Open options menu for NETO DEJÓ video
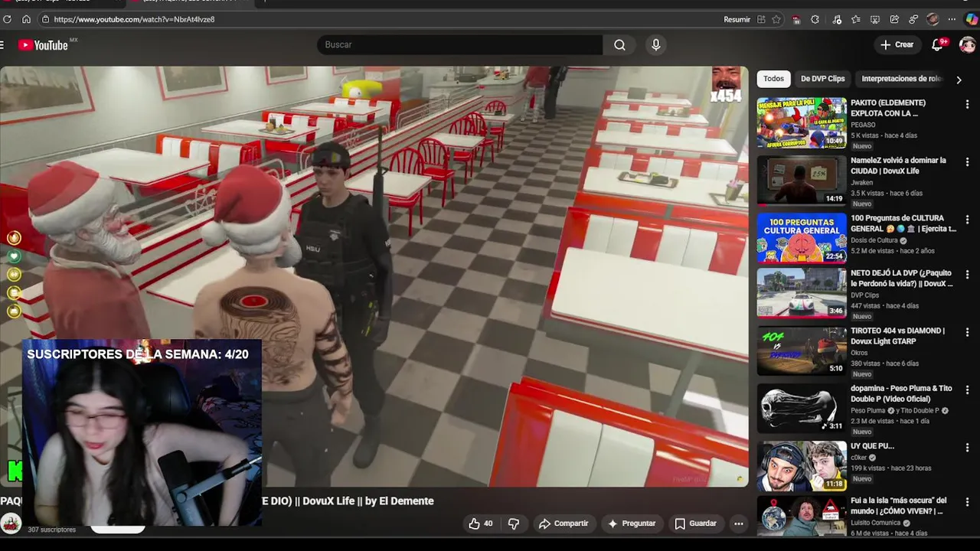The height and width of the screenshot is (551, 980). coord(967,275)
